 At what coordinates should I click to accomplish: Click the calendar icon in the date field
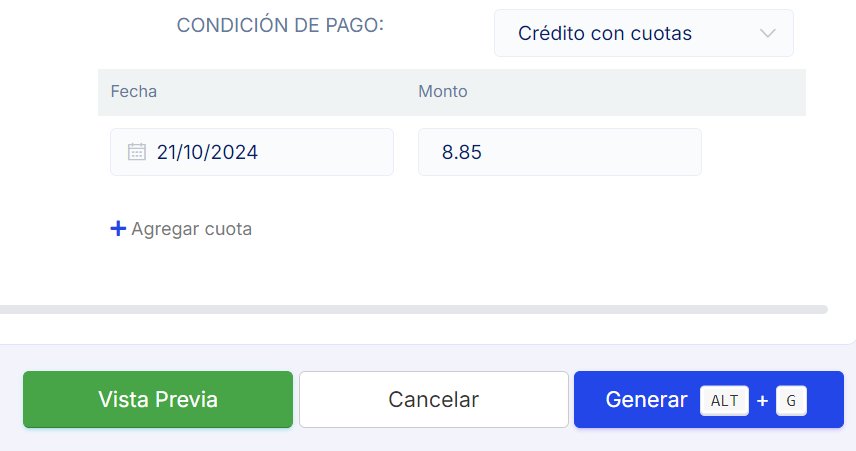pos(137,152)
